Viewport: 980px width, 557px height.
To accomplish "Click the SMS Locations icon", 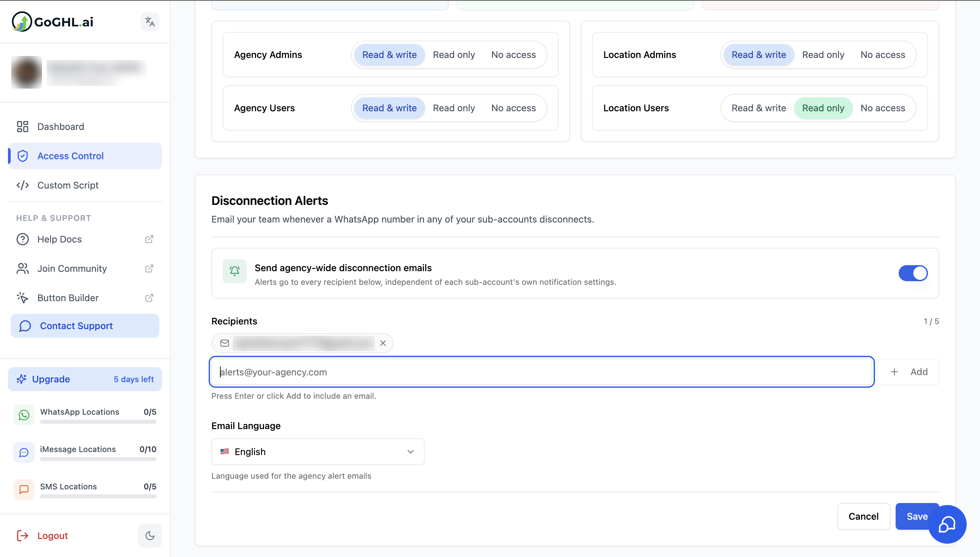I will tap(24, 490).
